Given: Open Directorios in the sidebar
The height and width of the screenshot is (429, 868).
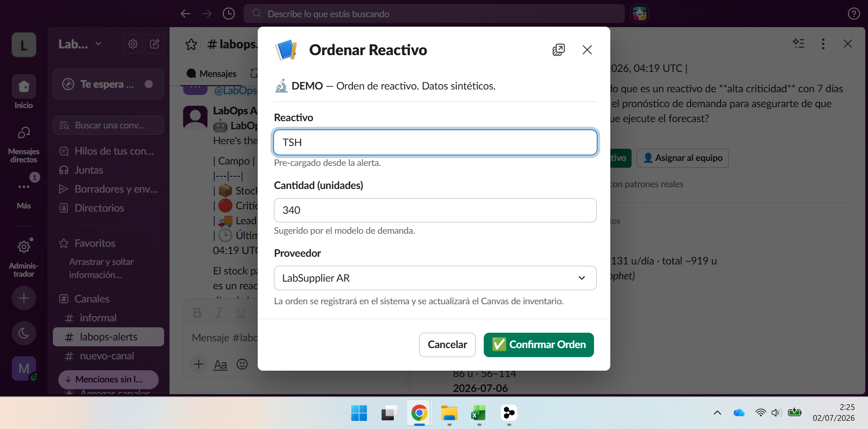Looking at the screenshot, I should (108, 208).
